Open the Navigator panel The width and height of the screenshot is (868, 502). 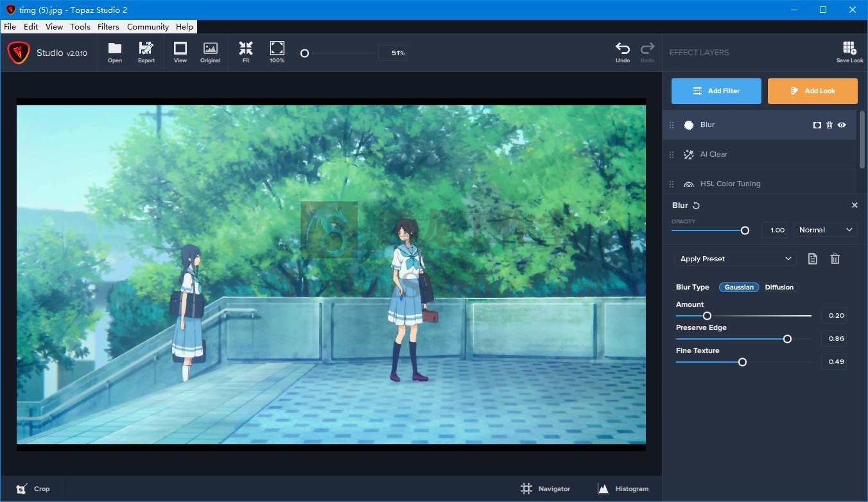point(546,489)
